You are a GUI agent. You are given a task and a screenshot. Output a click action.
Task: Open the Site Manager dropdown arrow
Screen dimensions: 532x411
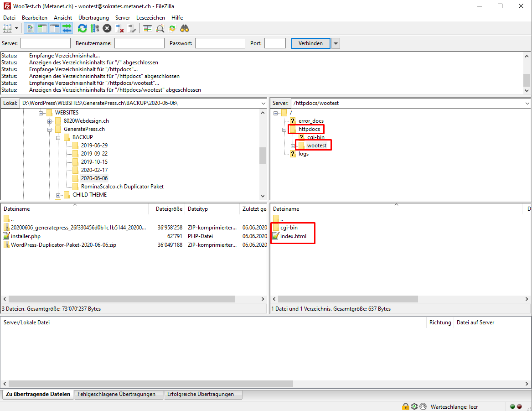pos(16,28)
